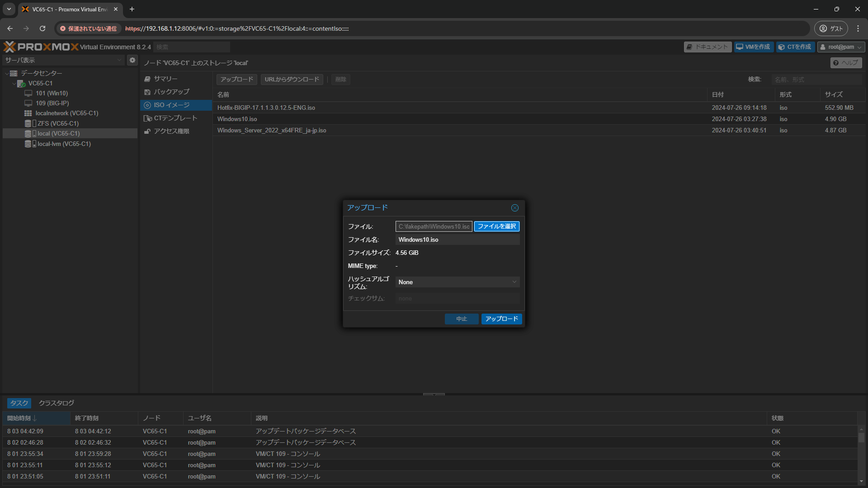Click ZFS storage database icon
This screenshot has width=868, height=488.
pos(28,123)
